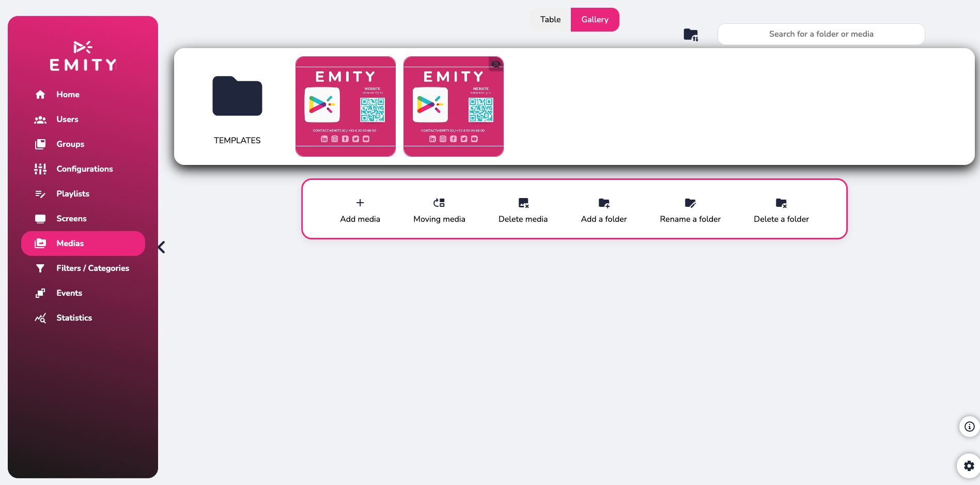
Task: Click the Delete media icon
Action: pyautogui.click(x=523, y=203)
